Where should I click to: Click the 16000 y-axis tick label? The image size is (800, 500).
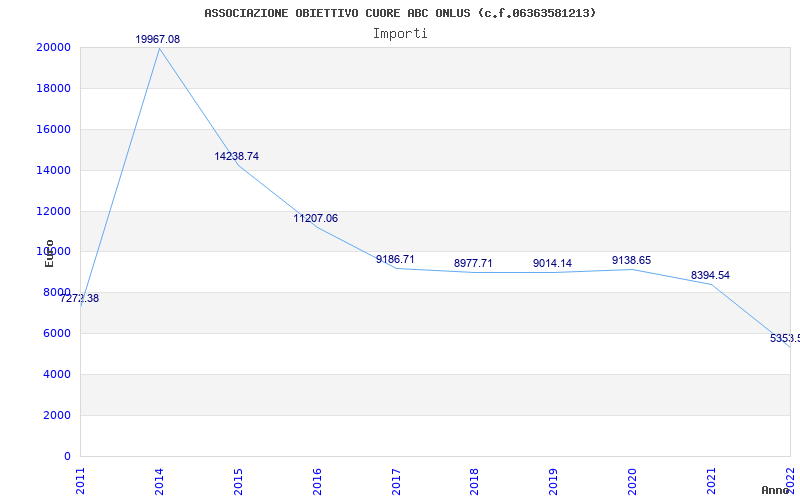point(53,129)
